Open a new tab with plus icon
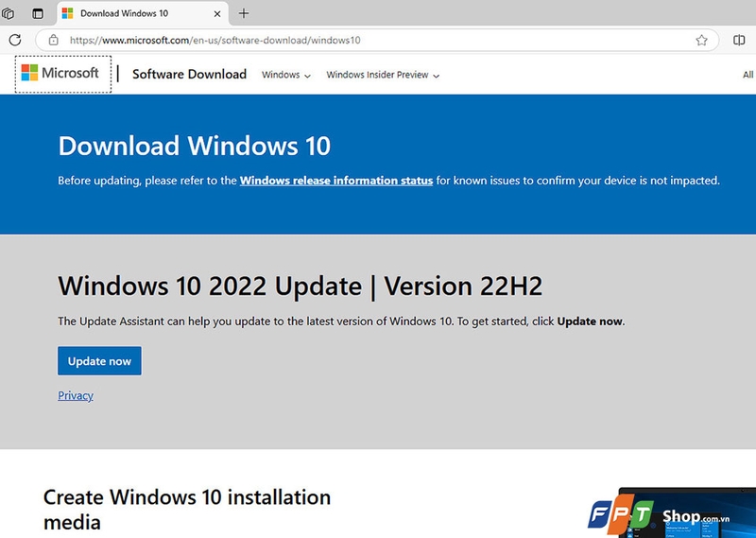Screen dimensions: 756x538 244,13
